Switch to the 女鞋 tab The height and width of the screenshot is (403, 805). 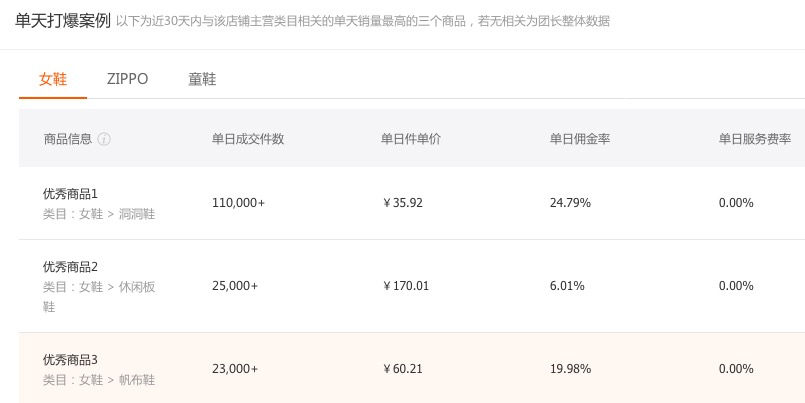tap(53, 79)
